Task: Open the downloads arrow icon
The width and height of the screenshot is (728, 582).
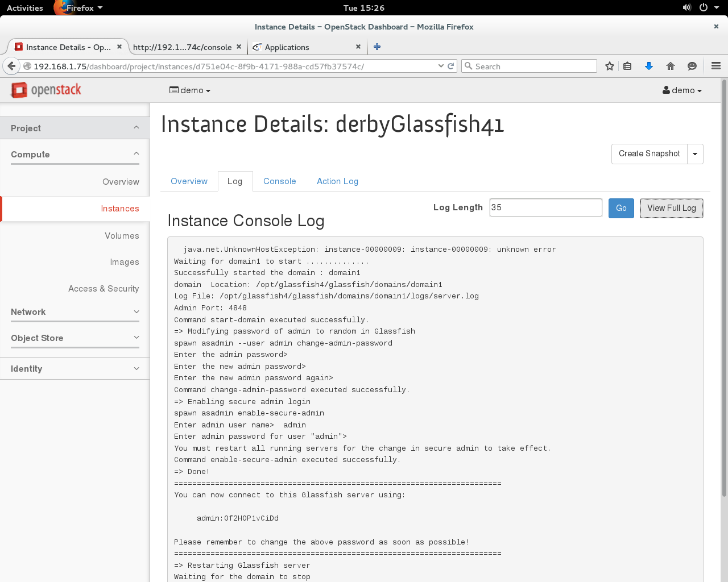Action: point(648,66)
